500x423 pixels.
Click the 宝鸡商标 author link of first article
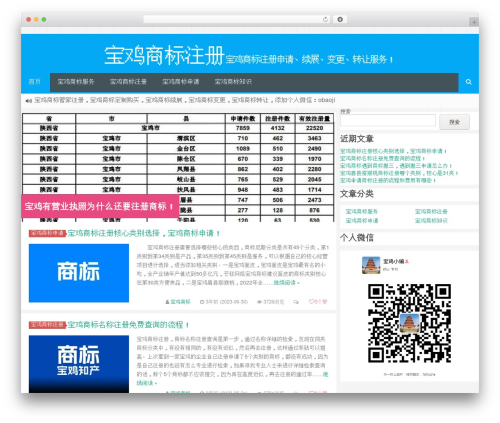[180, 302]
